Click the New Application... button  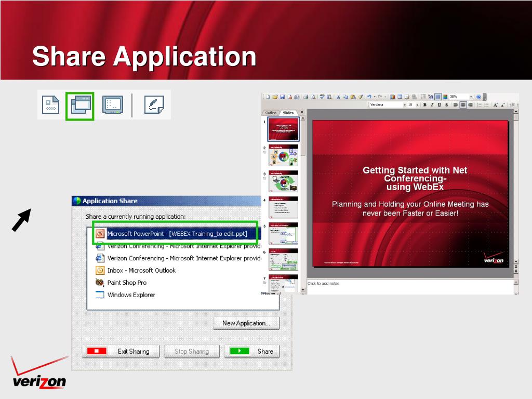point(246,323)
